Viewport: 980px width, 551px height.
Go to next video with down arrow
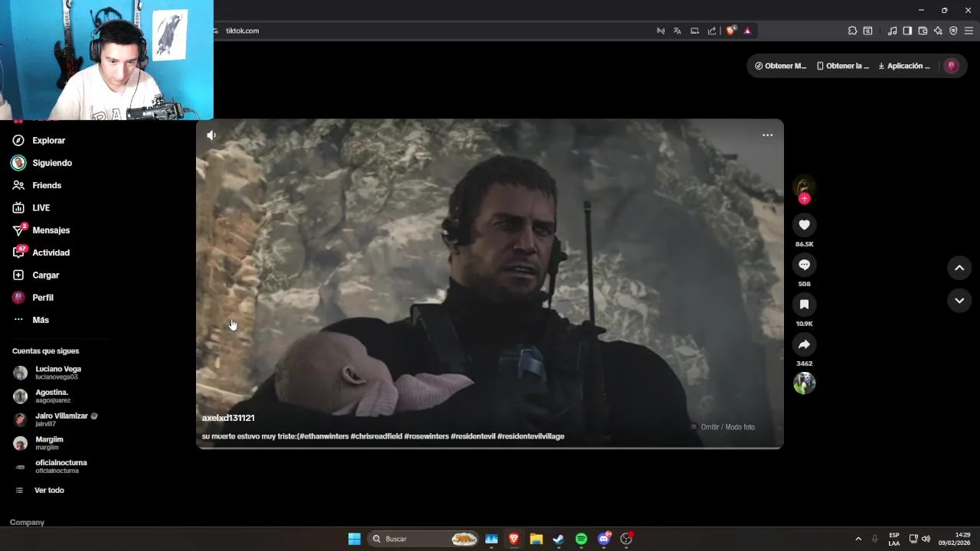pyautogui.click(x=959, y=301)
